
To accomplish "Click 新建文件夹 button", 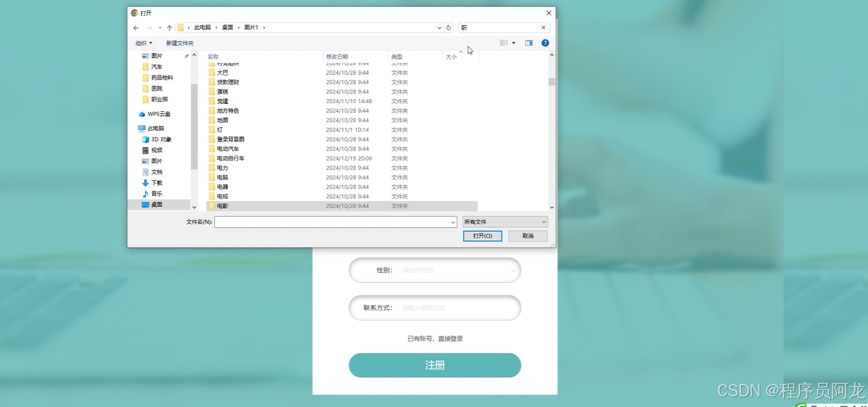I will pos(180,43).
